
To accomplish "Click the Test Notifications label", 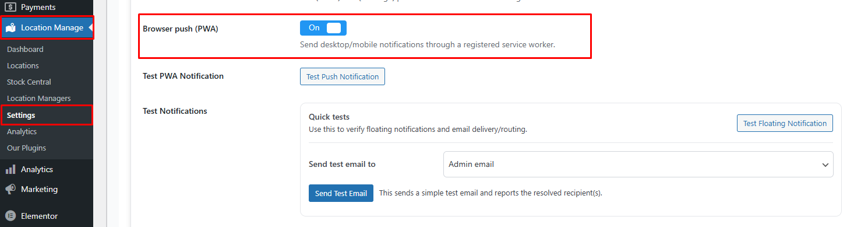I will pos(175,111).
